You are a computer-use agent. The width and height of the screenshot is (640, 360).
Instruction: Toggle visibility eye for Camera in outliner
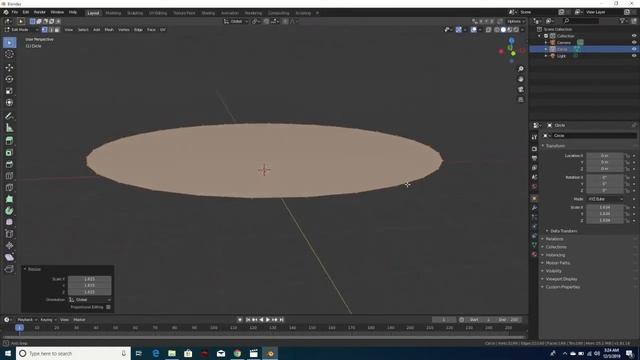tap(634, 42)
